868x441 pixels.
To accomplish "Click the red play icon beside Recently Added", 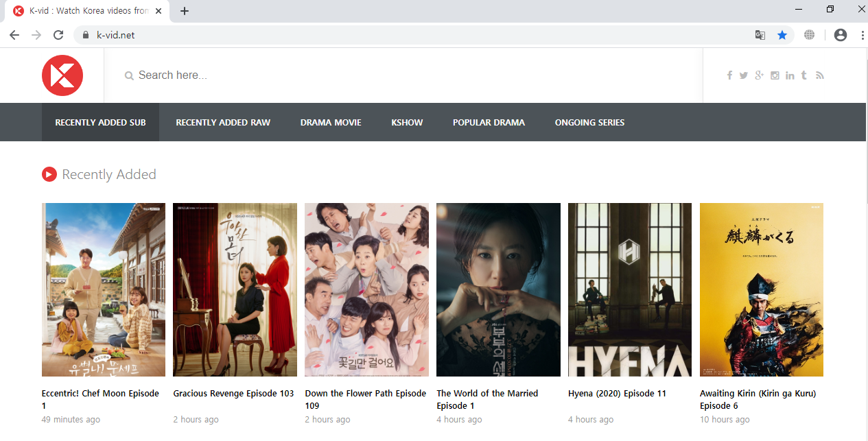I will [49, 174].
